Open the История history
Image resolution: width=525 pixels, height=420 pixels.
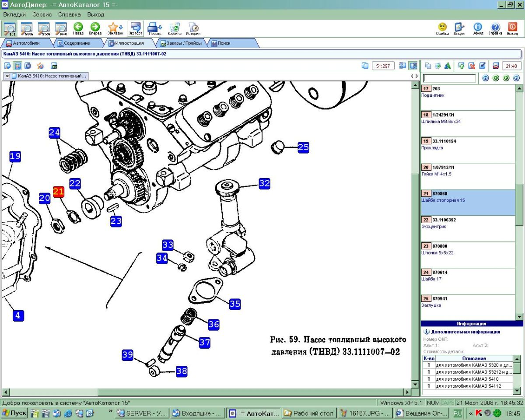click(x=193, y=28)
